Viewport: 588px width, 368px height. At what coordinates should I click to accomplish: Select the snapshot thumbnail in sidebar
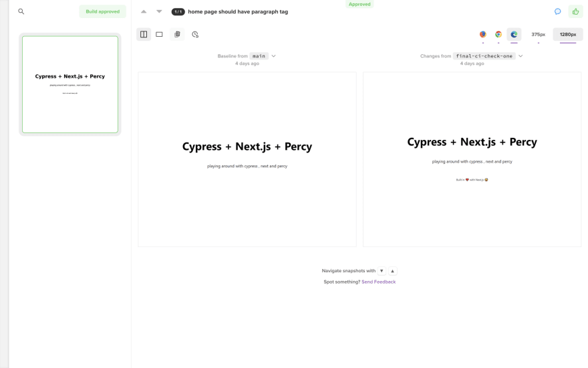pyautogui.click(x=70, y=84)
